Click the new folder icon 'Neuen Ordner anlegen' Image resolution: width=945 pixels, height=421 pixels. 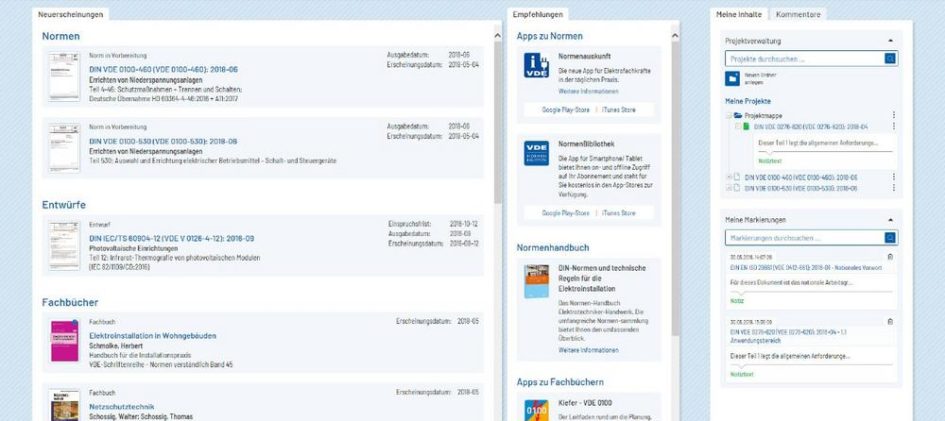(732, 79)
